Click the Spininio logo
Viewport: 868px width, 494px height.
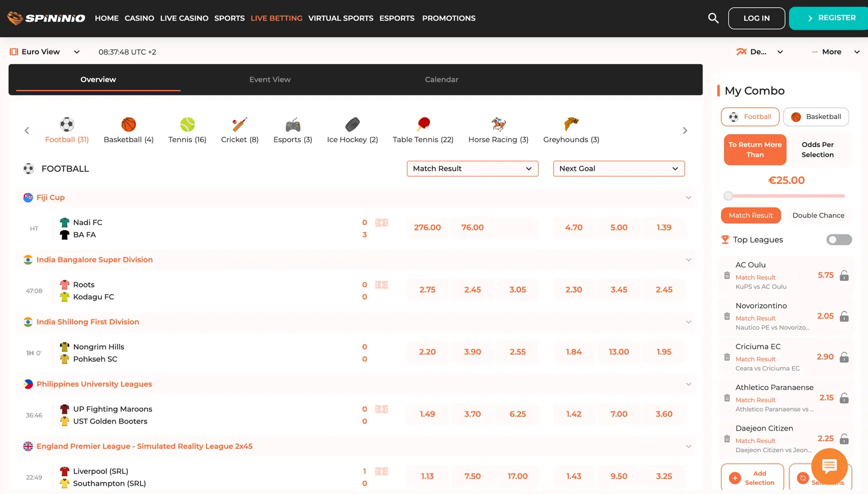(x=46, y=18)
